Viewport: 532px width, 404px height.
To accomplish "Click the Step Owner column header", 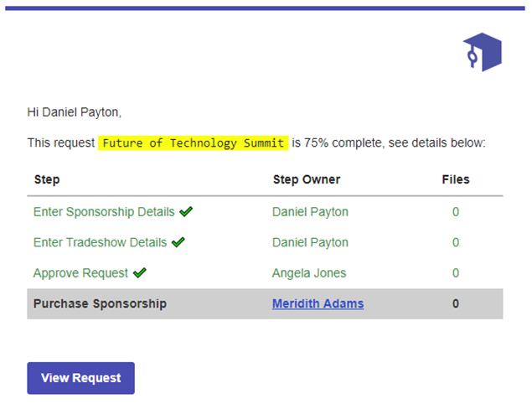I will [x=307, y=179].
